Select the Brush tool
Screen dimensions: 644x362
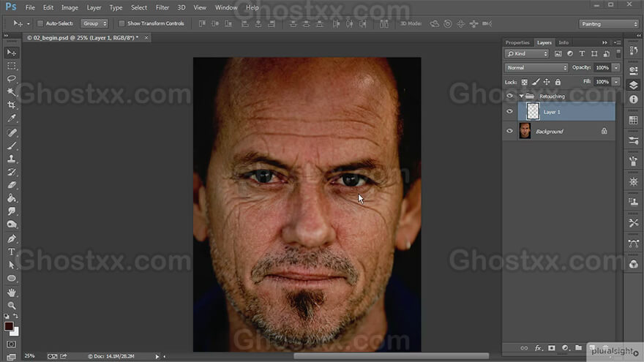(x=12, y=146)
